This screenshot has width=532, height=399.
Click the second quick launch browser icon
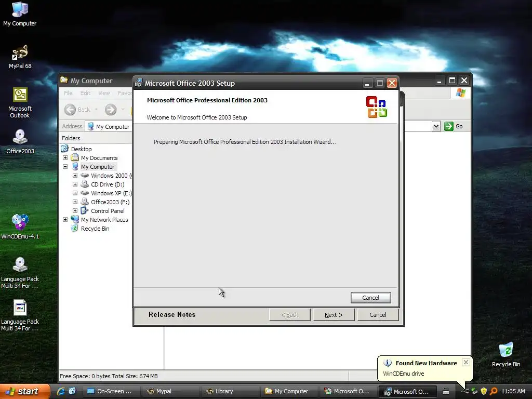(x=72, y=391)
